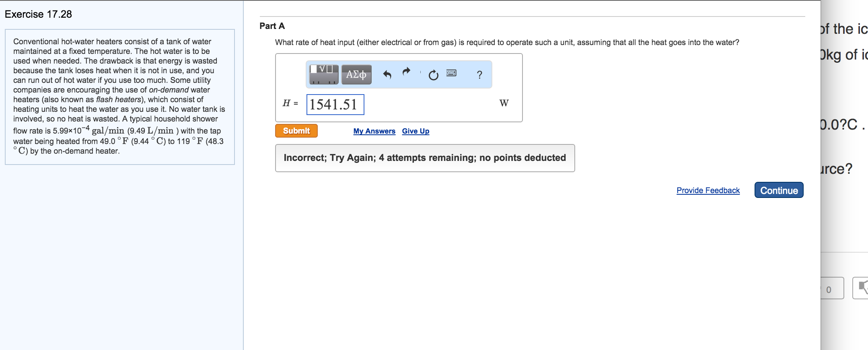The image size is (868, 350).
Task: Redo the answer edit
Action: coord(407,72)
